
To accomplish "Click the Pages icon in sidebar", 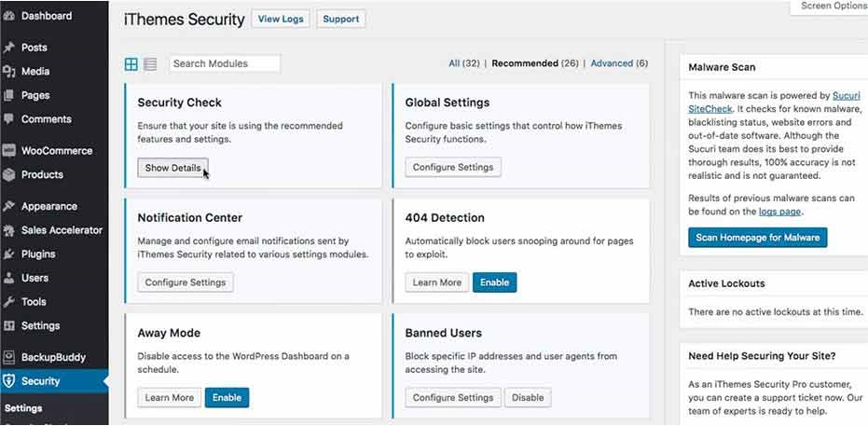I will click(x=8, y=95).
